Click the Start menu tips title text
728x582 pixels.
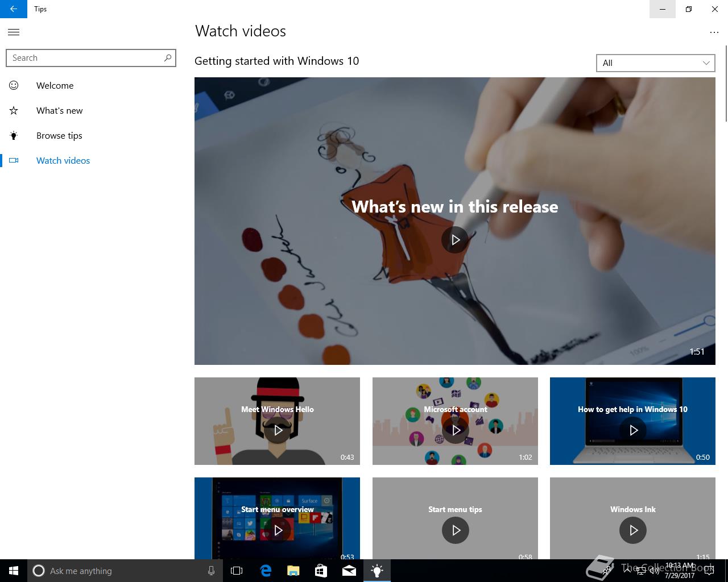(455, 509)
